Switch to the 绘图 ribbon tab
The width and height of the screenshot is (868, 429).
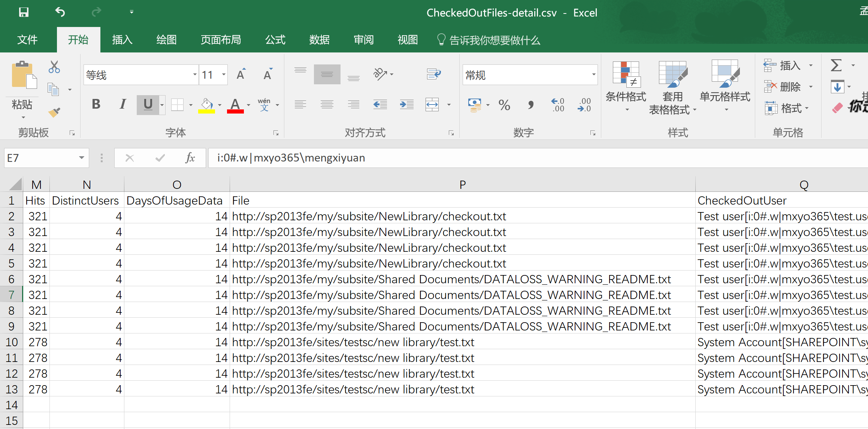click(166, 40)
